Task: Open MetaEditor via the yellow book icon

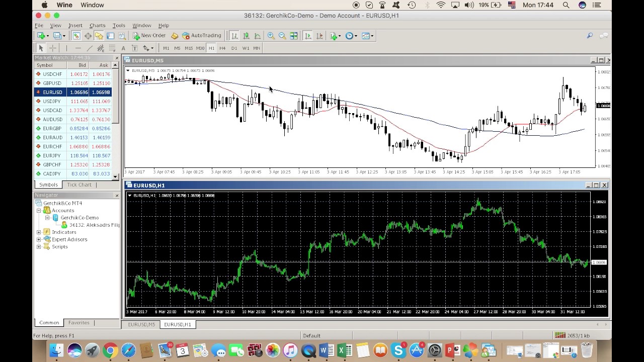Action: 175,36
